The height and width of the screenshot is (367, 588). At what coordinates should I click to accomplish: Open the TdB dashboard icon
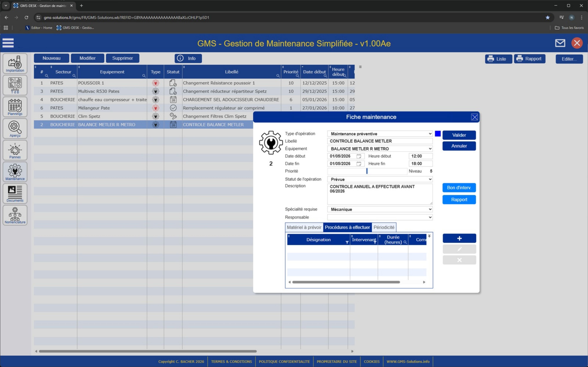[15, 85]
